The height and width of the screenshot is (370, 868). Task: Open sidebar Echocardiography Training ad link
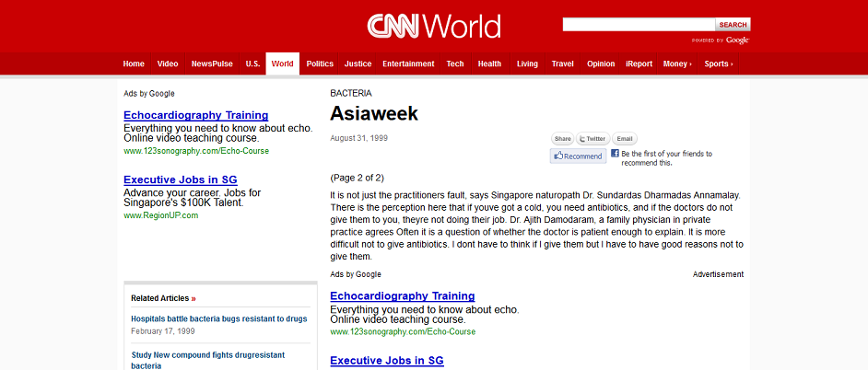(196, 116)
